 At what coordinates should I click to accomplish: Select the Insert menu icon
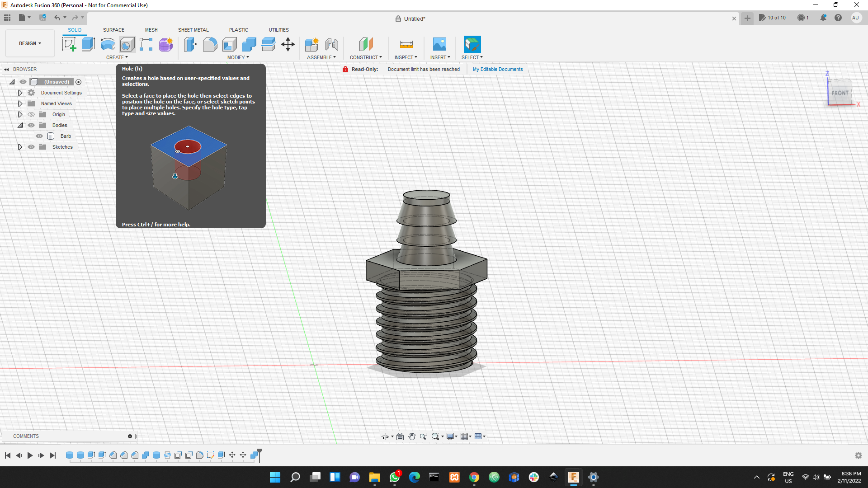click(x=439, y=44)
